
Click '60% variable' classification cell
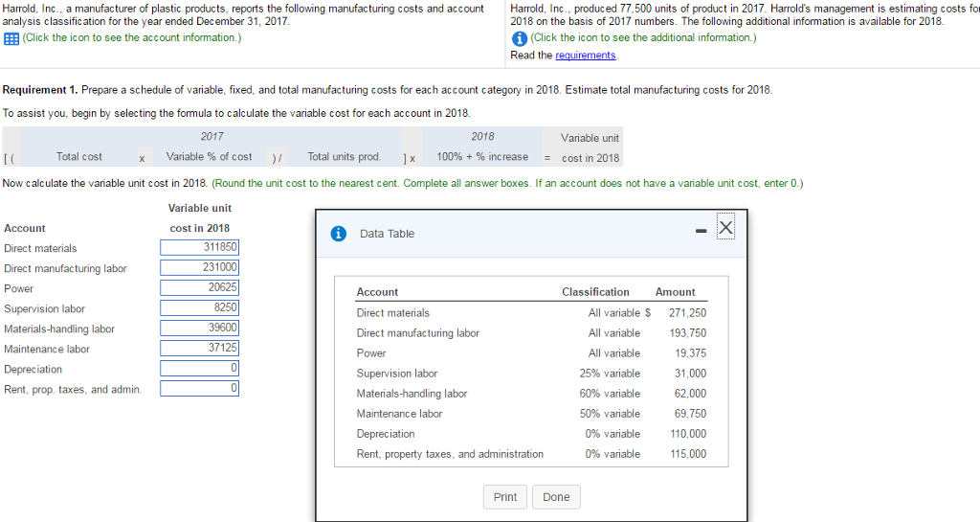pyautogui.click(x=610, y=394)
